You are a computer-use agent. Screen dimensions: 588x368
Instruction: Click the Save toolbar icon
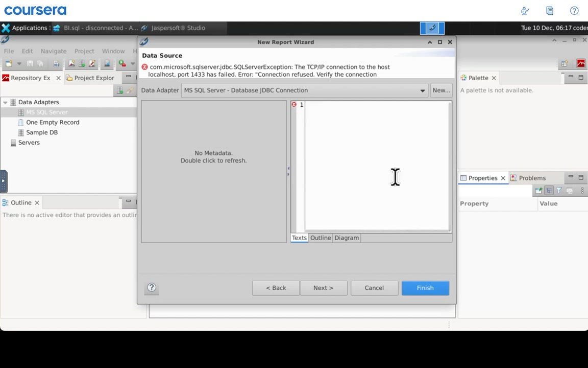(30, 63)
